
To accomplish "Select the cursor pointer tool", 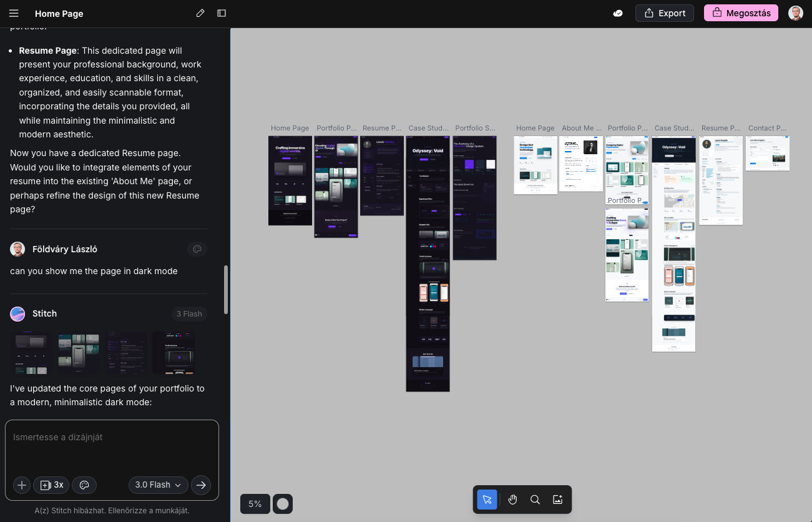I will pos(487,500).
